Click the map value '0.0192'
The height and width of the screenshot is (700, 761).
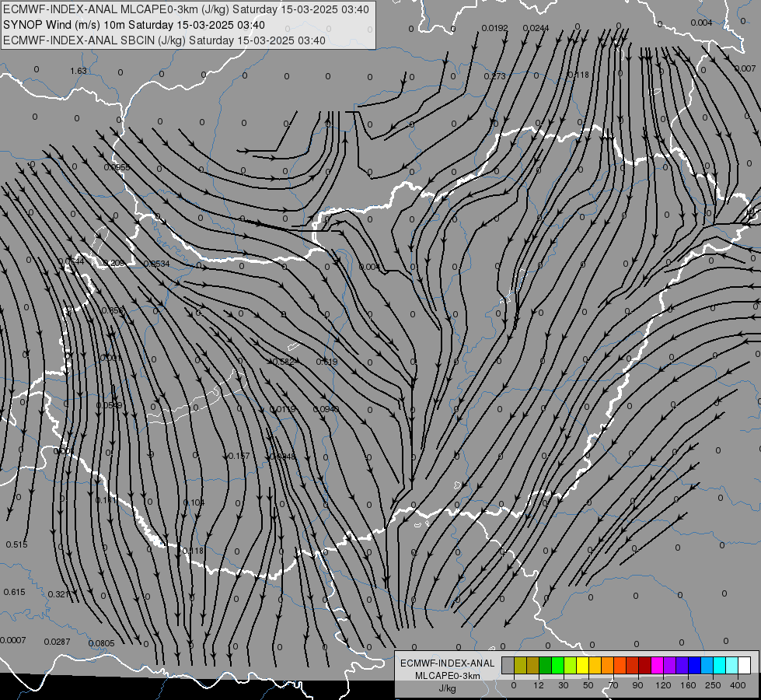[x=494, y=28]
